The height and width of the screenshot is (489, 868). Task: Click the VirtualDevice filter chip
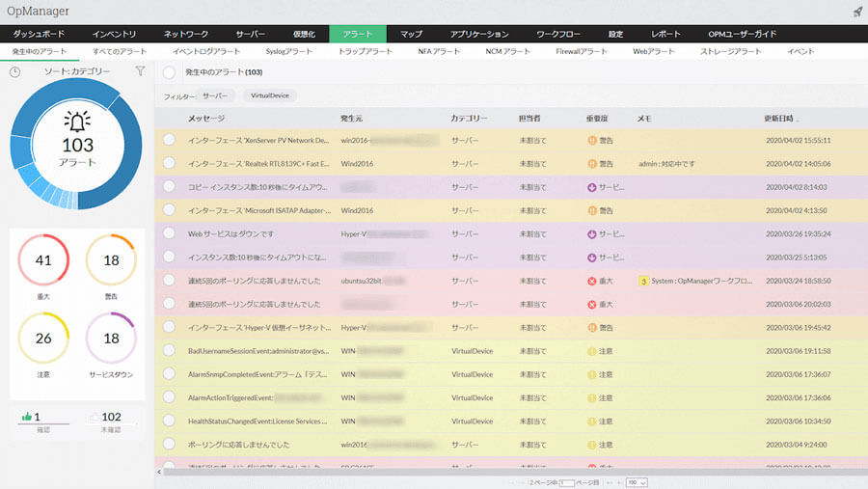click(269, 95)
